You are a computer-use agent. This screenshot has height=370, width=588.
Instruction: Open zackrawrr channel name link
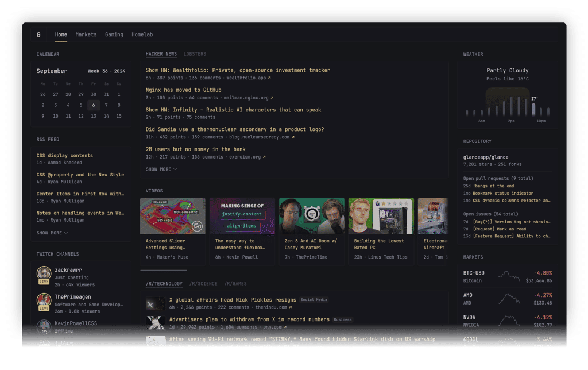[68, 270]
